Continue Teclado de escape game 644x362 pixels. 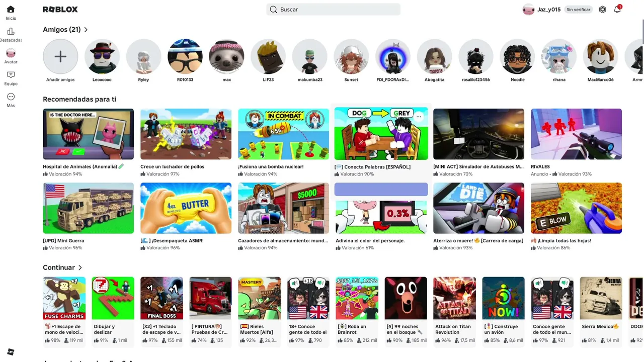[162, 298]
